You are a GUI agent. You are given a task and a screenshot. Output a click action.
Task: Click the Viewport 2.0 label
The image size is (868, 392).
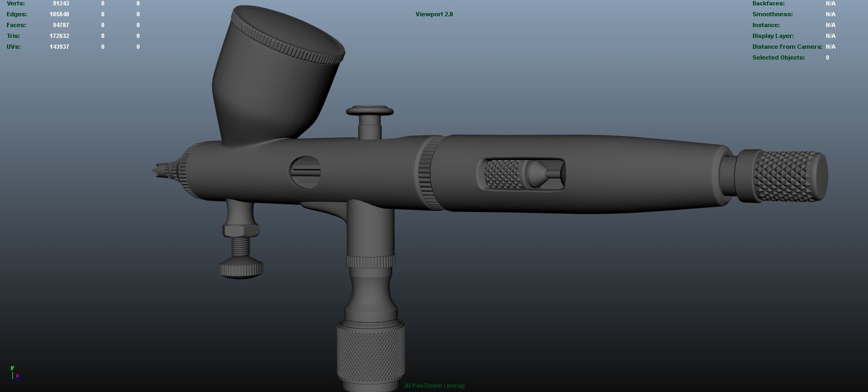pos(434,14)
